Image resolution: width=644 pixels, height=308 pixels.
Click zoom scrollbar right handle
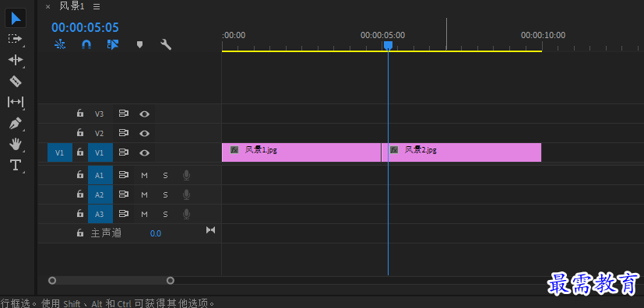click(x=171, y=281)
